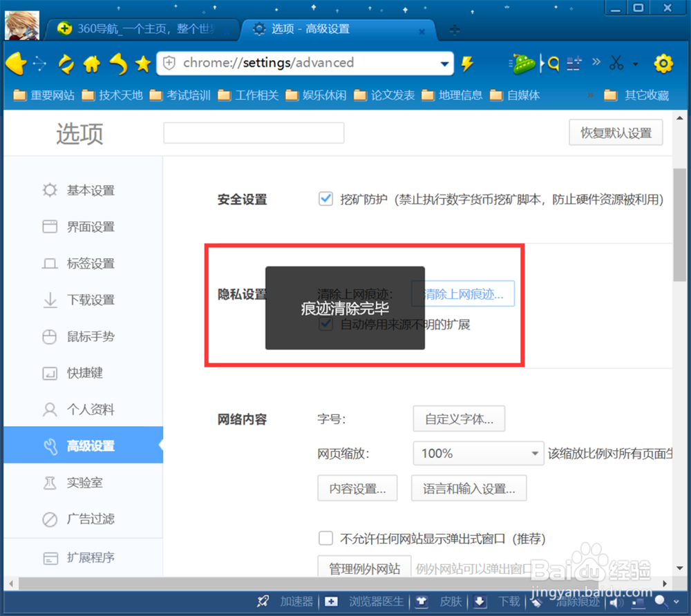Click 加速器 rocket icon in status bar
Image resolution: width=691 pixels, height=616 pixels.
click(263, 601)
